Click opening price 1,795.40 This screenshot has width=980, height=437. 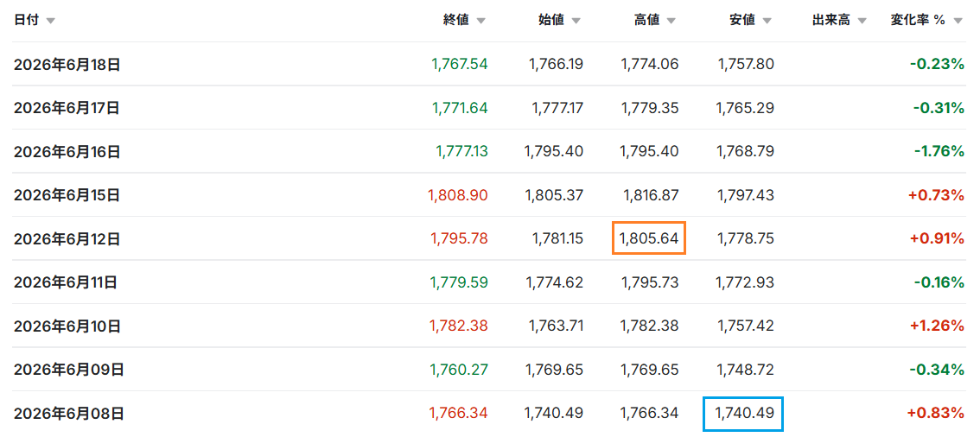pos(554,151)
